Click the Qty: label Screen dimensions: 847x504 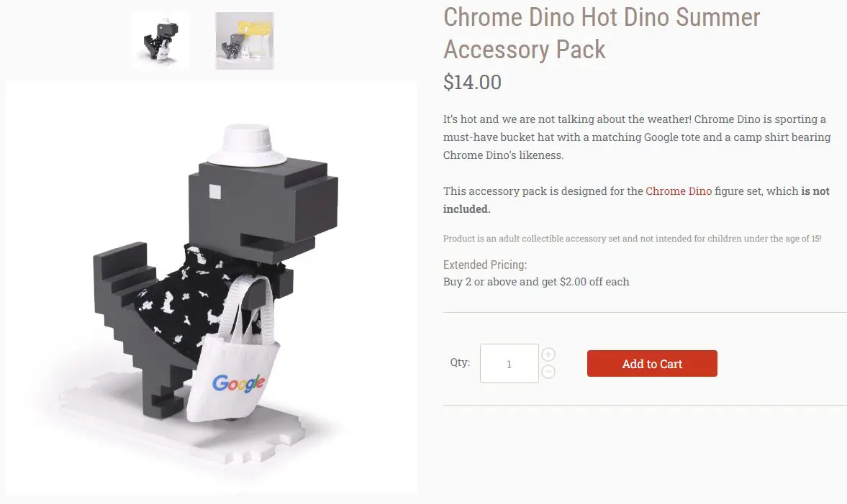click(461, 362)
